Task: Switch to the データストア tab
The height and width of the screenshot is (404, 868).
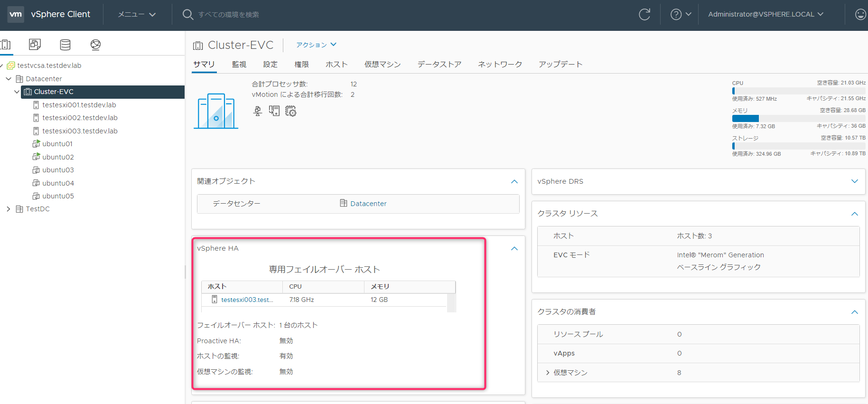Action: tap(439, 64)
